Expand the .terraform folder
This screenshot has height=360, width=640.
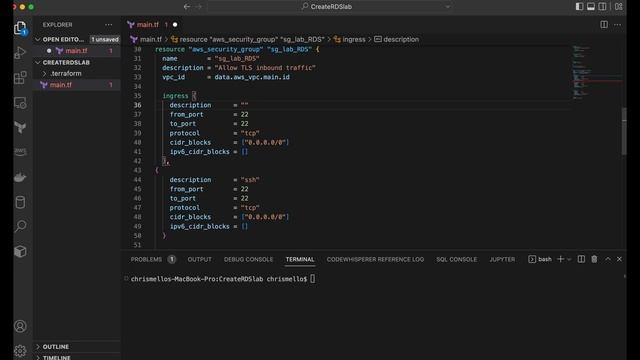(x=65, y=73)
